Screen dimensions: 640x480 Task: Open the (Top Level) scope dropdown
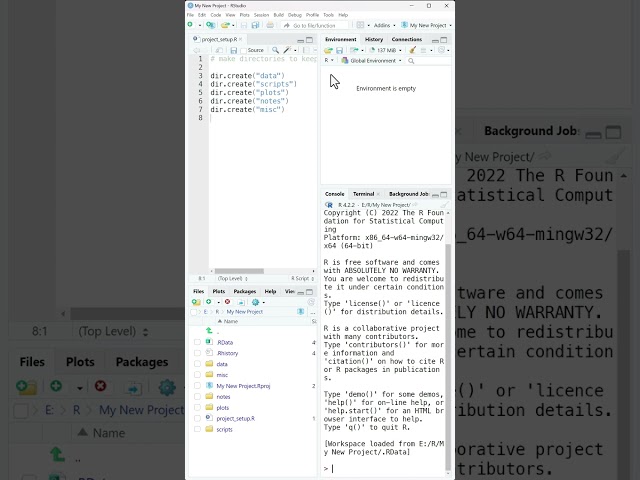click(x=233, y=278)
